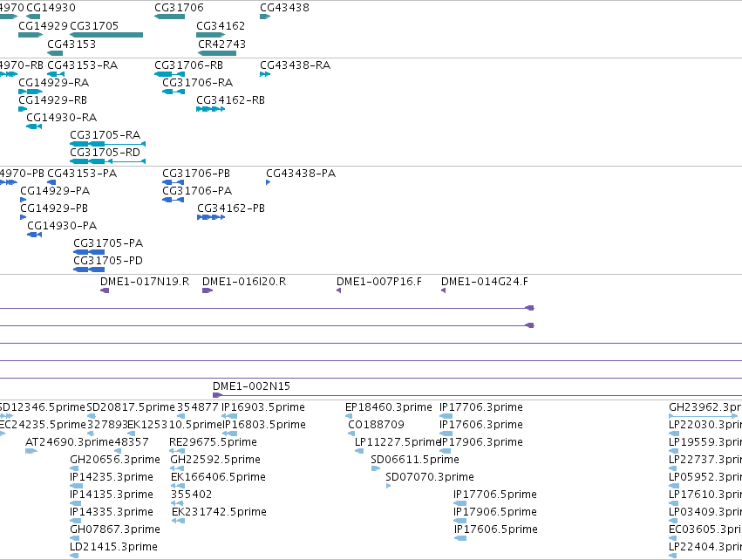Screen dimensions: 742x560
Task: Select EST GH07867.3prime
Action: [115, 529]
